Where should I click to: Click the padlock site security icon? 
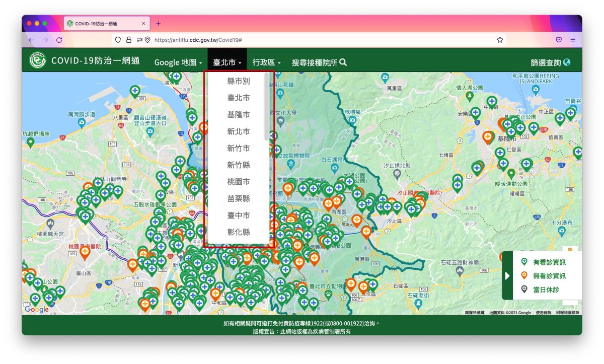pos(129,40)
